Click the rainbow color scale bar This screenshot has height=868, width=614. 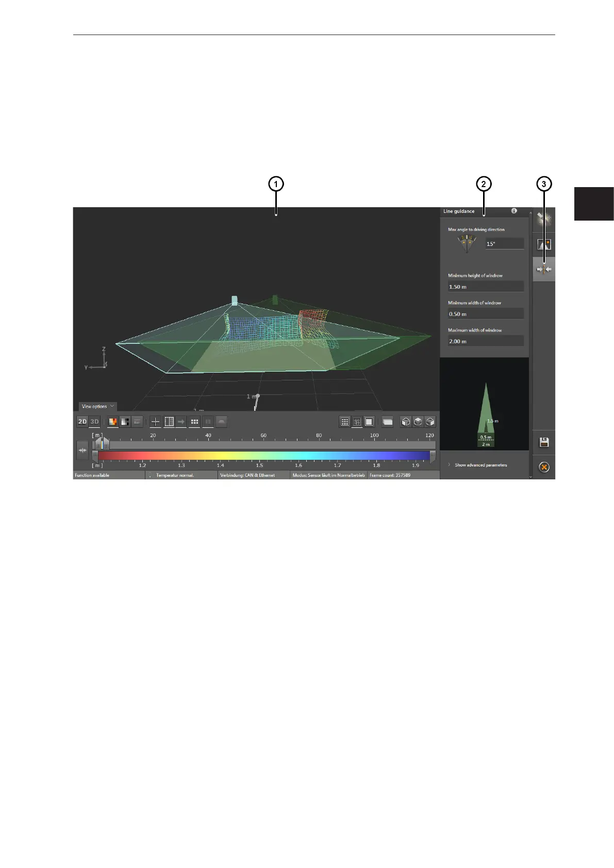(x=263, y=456)
